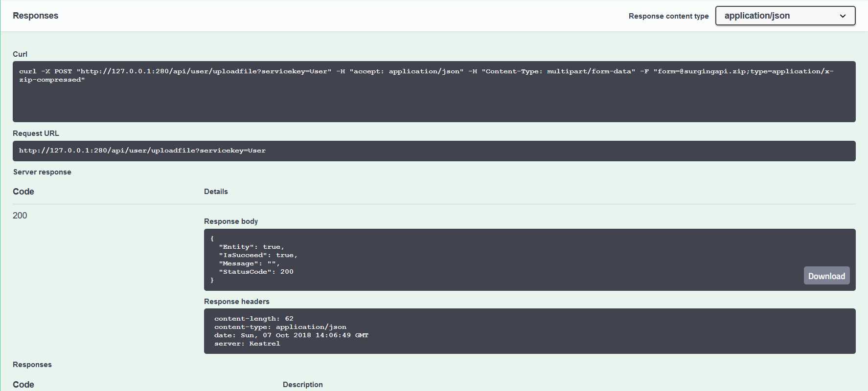
Task: Click the "StatusCode": 200 line
Action: pyautogui.click(x=256, y=272)
